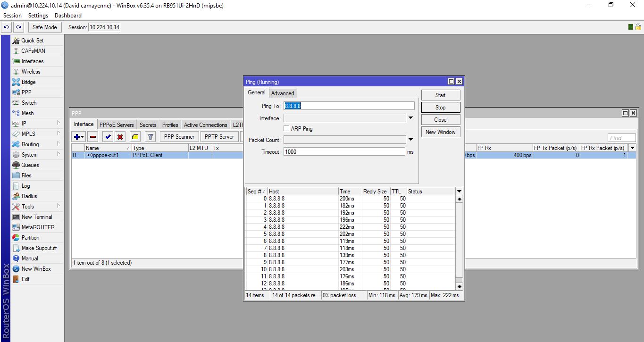Click the Timeout field
Image resolution: width=644 pixels, height=342 pixels.
pyautogui.click(x=344, y=152)
